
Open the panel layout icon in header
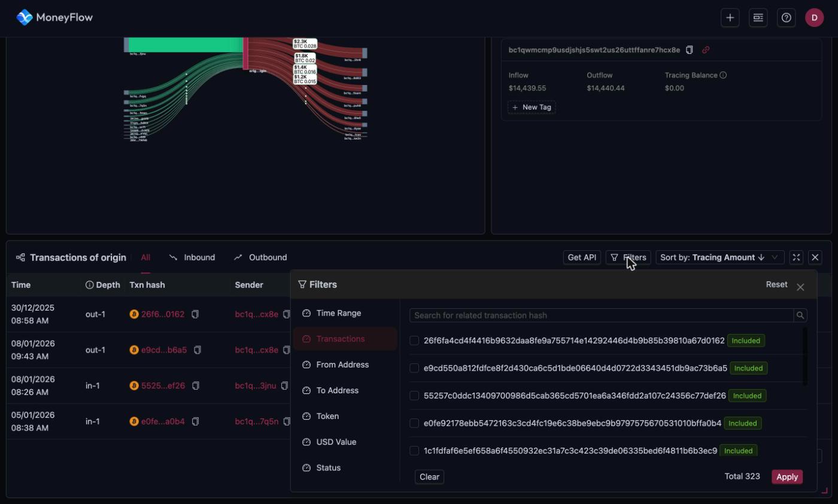(x=758, y=18)
